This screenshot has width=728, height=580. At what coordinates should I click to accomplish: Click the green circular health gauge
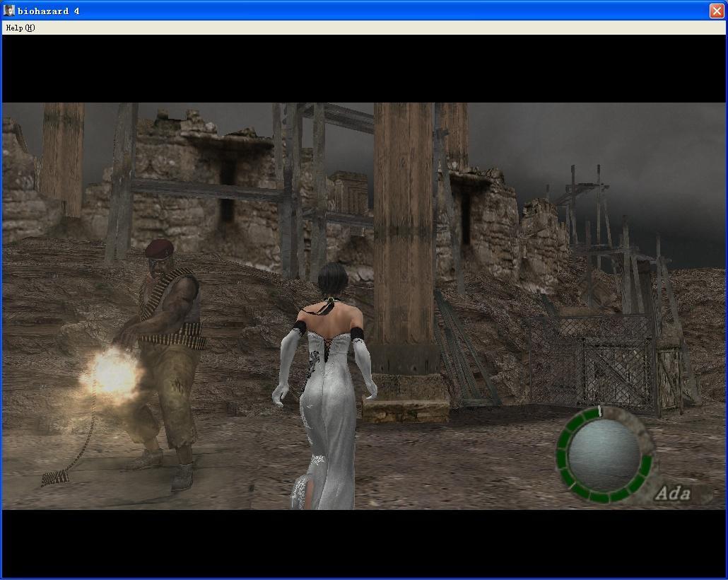[604, 454]
